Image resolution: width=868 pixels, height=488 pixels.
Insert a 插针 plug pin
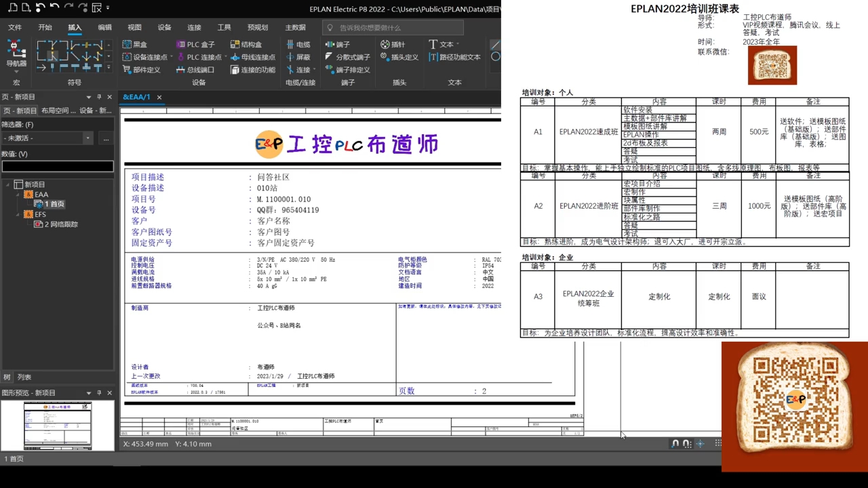tap(392, 44)
